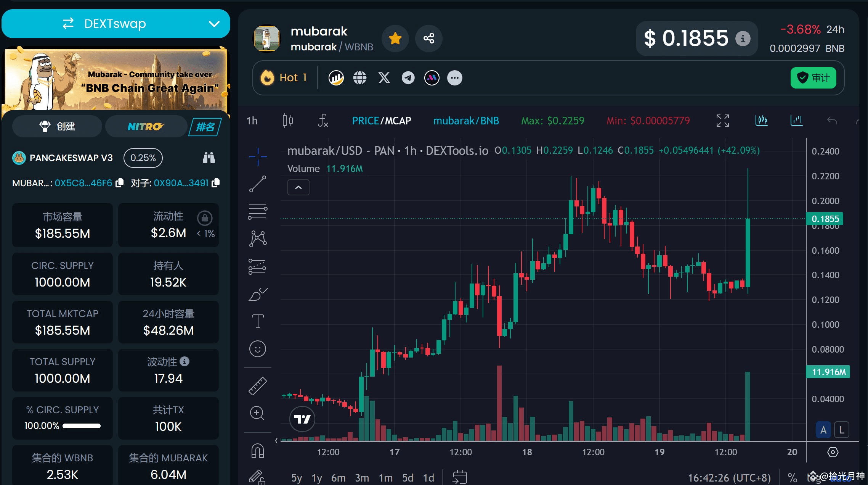Open the more options ellipsis menu

coord(454,77)
